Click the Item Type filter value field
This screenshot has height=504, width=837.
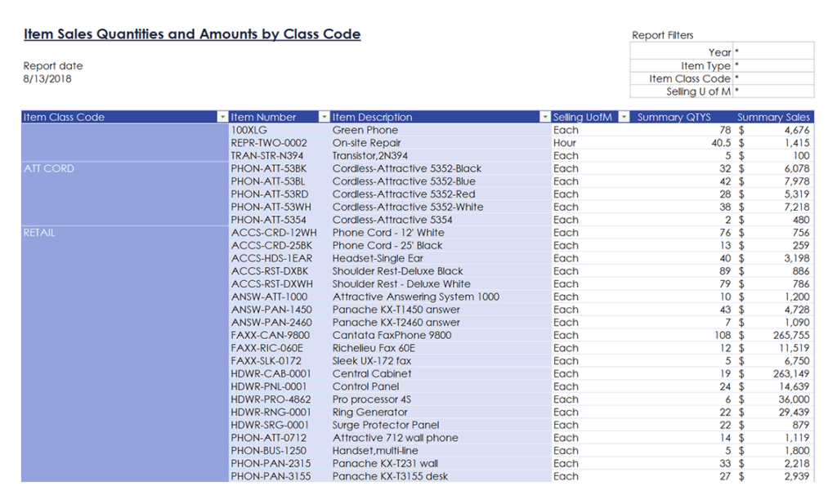click(x=772, y=65)
